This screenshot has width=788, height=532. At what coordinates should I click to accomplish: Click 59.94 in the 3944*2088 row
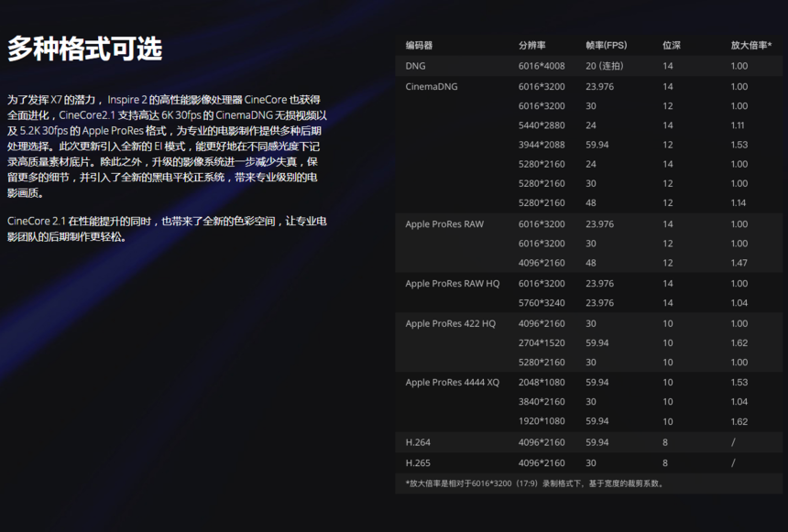point(596,145)
